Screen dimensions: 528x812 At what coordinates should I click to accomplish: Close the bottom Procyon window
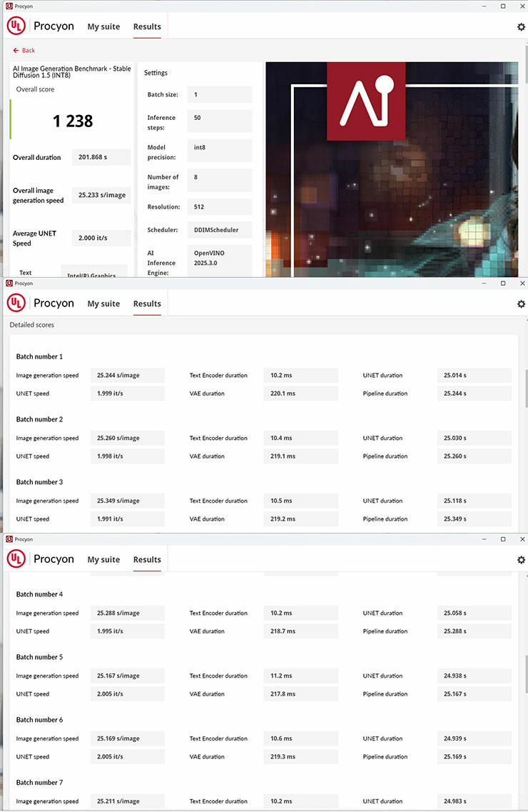click(x=522, y=539)
